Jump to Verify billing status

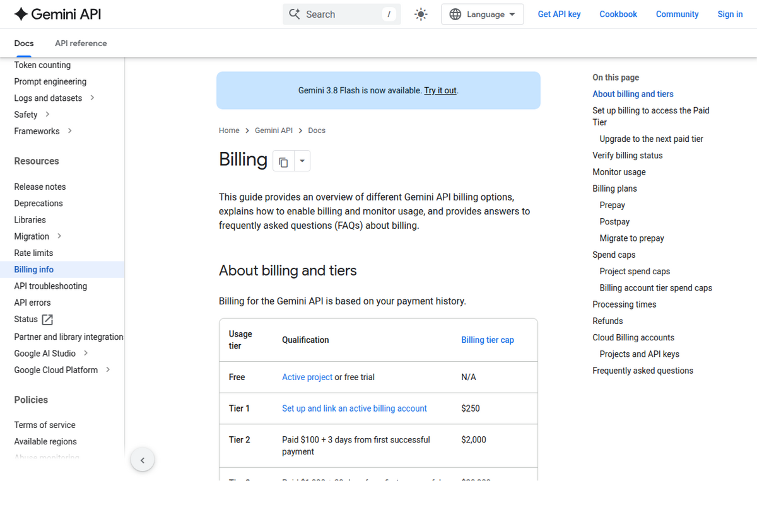(628, 155)
